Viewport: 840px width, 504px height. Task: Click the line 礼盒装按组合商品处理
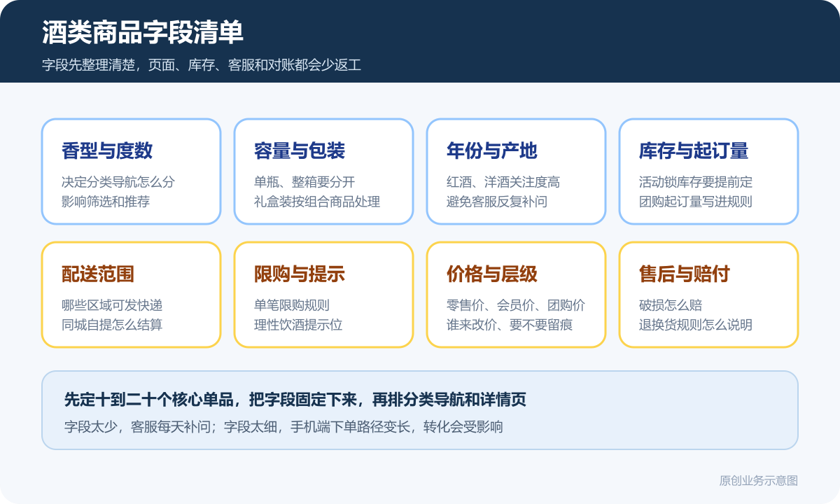point(317,202)
